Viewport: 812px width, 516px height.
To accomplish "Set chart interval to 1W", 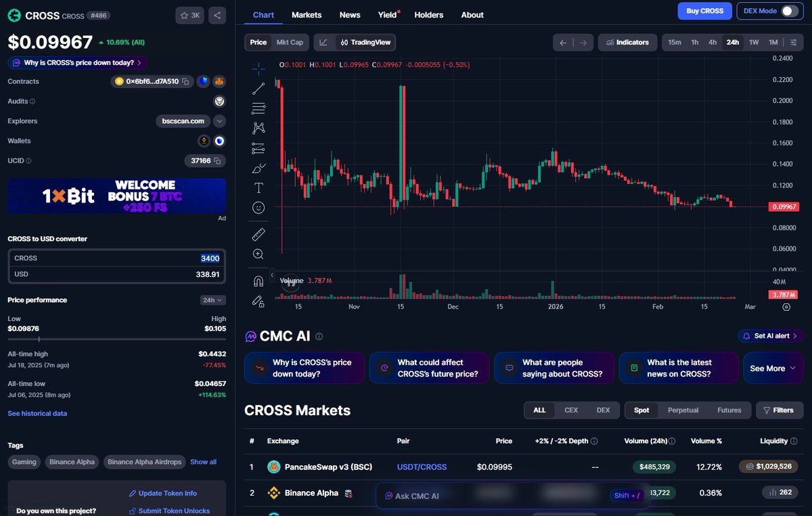I will (753, 42).
